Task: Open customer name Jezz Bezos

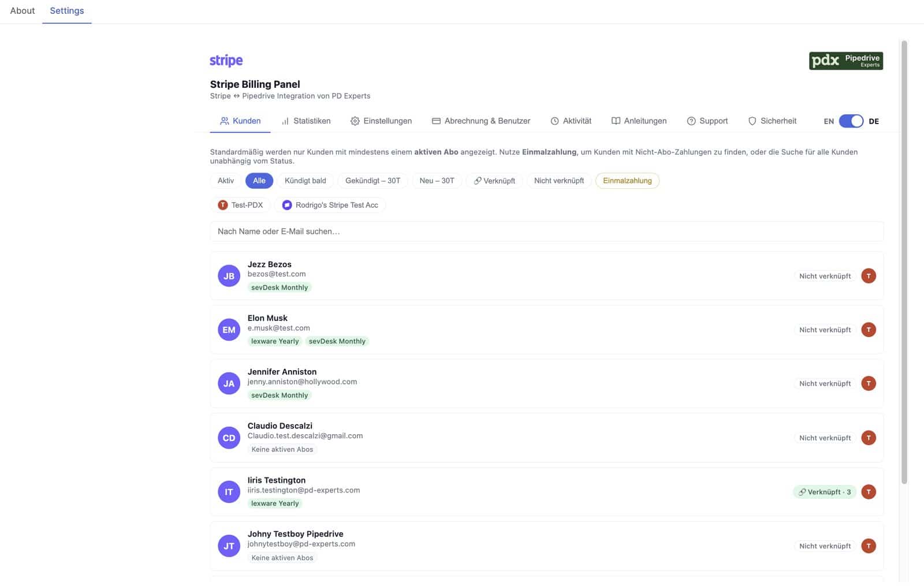Action: pyautogui.click(x=270, y=264)
